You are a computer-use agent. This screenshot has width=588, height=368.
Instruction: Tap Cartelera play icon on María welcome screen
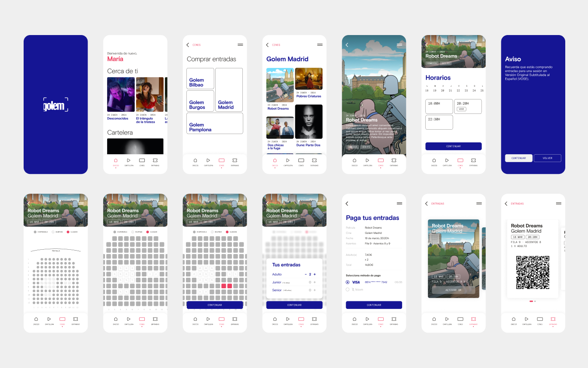click(x=129, y=161)
